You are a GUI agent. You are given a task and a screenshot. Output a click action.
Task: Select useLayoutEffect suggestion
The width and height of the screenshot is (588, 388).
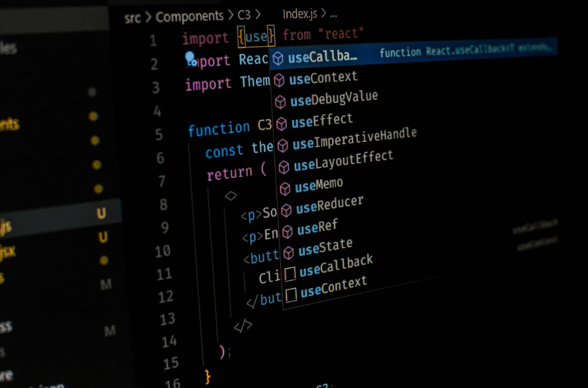tap(343, 160)
